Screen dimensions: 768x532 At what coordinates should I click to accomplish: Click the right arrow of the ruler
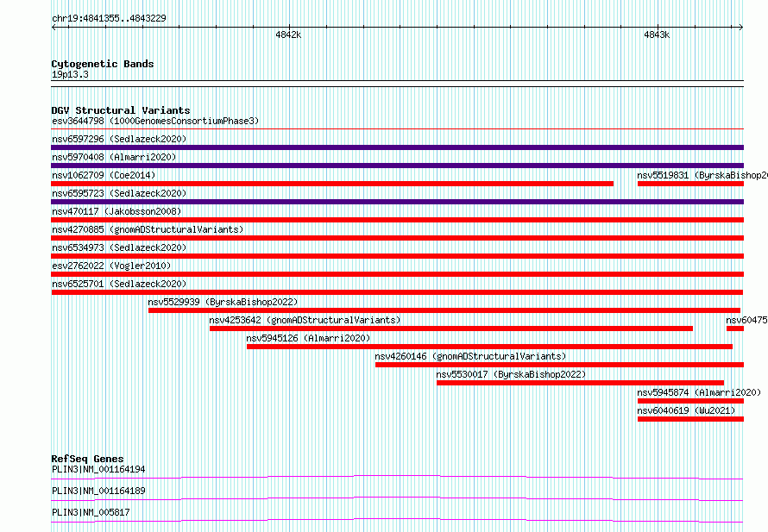point(740,28)
